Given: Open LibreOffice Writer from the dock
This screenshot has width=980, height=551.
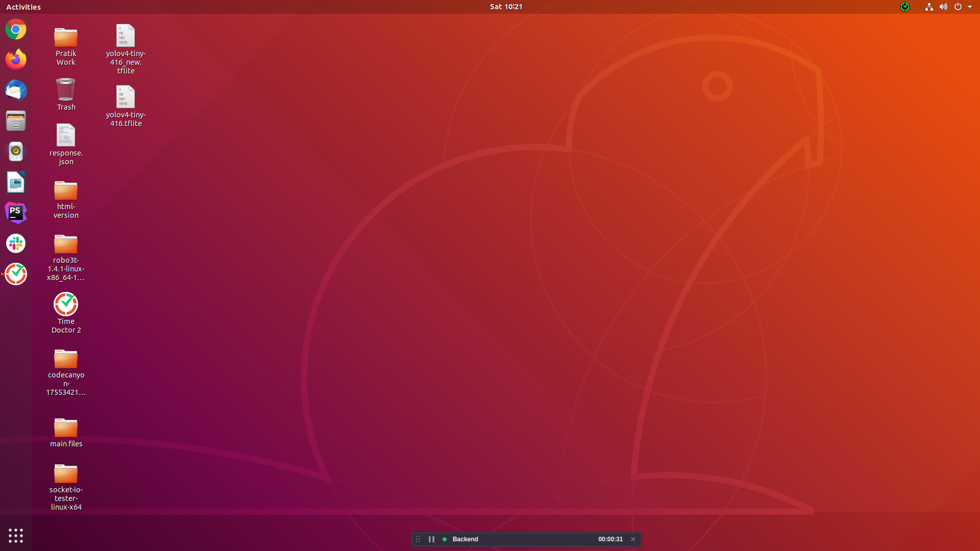Looking at the screenshot, I should (x=16, y=182).
